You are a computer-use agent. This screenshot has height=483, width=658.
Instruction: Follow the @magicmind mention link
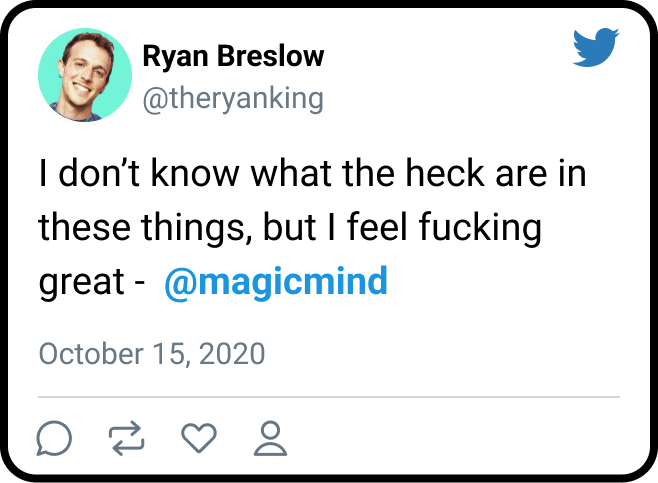pos(273,282)
